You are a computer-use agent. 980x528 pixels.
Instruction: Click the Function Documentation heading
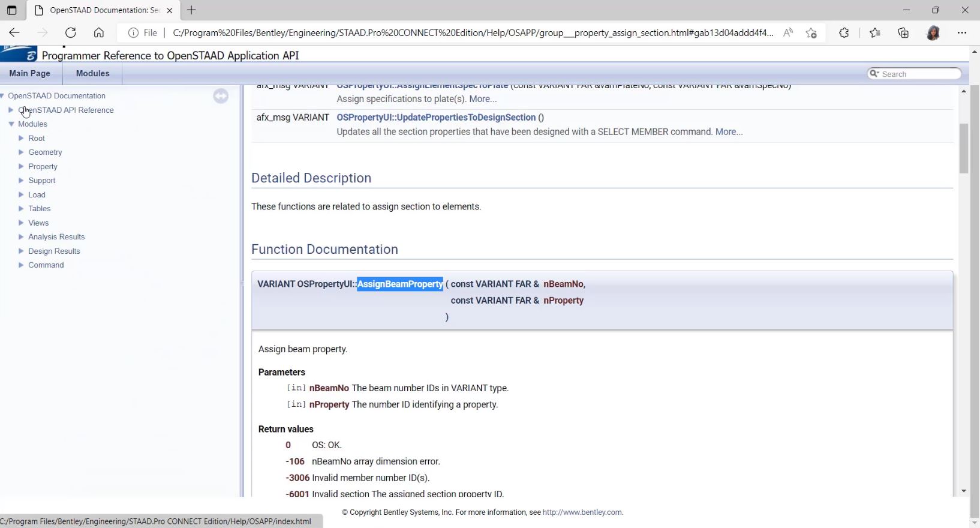[324, 249]
